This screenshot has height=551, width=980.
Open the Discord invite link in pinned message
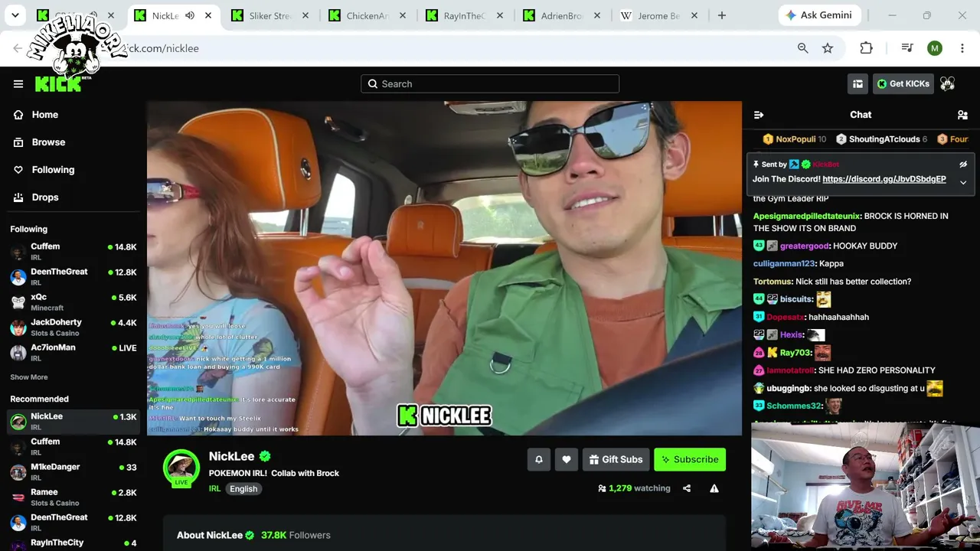(x=884, y=179)
